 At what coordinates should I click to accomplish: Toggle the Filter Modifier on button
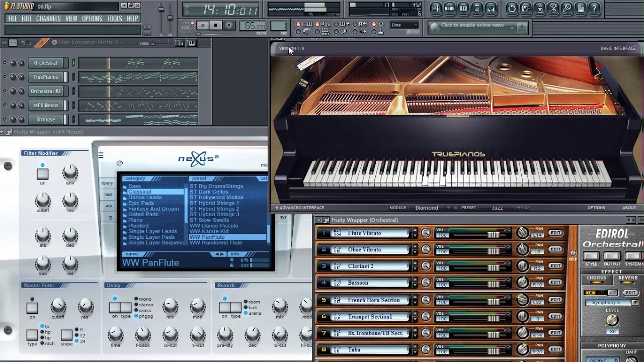(x=42, y=174)
